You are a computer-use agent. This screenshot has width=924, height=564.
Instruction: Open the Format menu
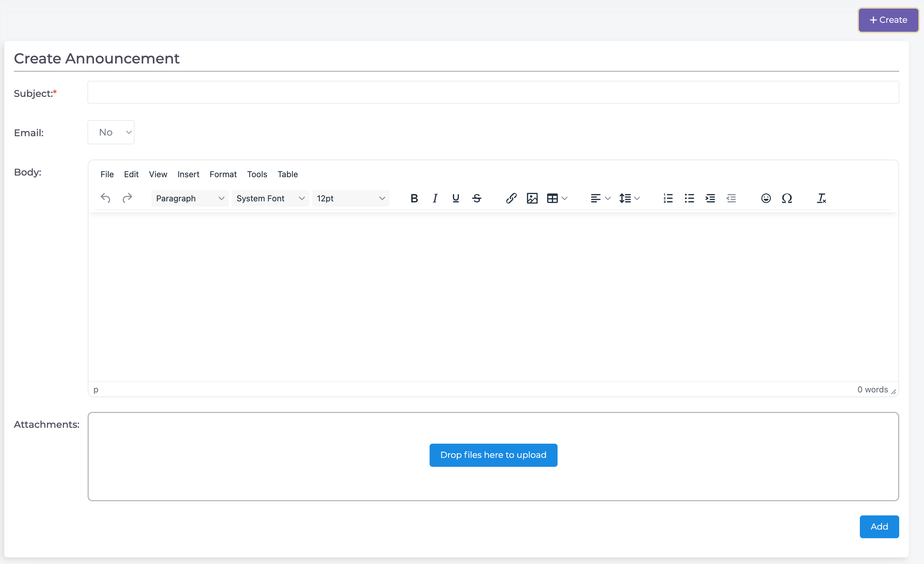click(223, 174)
